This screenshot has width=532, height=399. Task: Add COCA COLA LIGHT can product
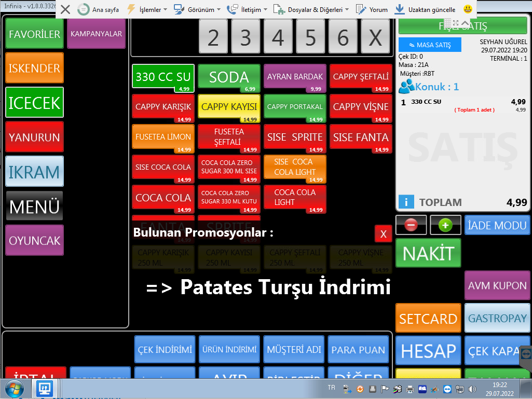[x=295, y=199]
